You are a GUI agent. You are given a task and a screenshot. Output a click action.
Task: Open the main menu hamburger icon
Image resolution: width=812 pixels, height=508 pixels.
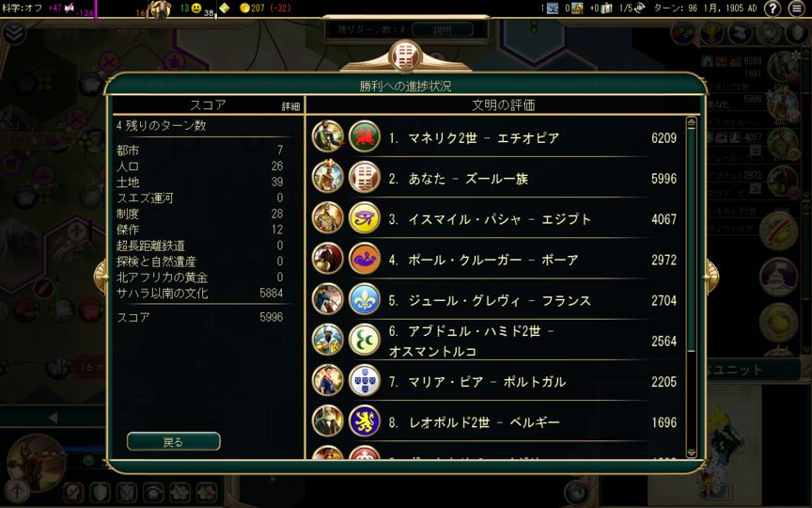tap(797, 8)
